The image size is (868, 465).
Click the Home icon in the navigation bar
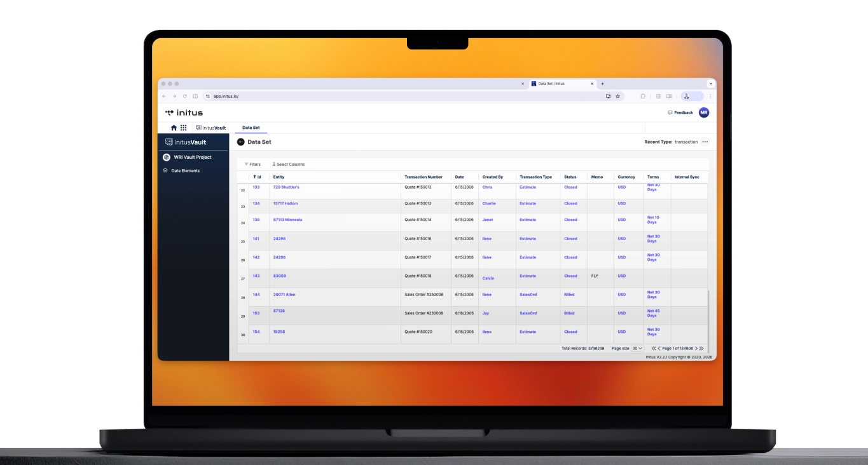[174, 128]
